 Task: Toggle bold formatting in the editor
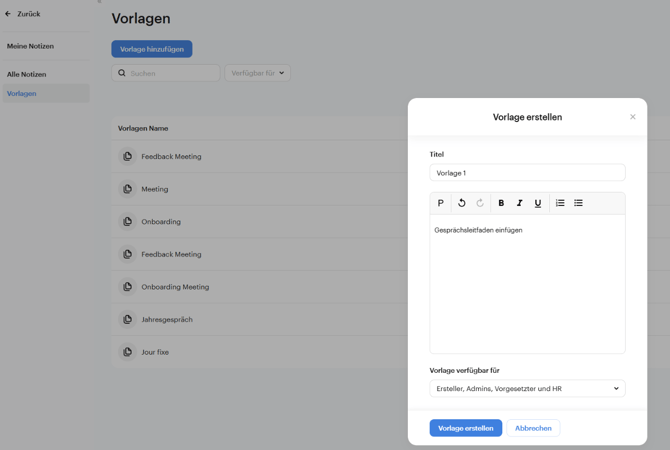[501, 203]
